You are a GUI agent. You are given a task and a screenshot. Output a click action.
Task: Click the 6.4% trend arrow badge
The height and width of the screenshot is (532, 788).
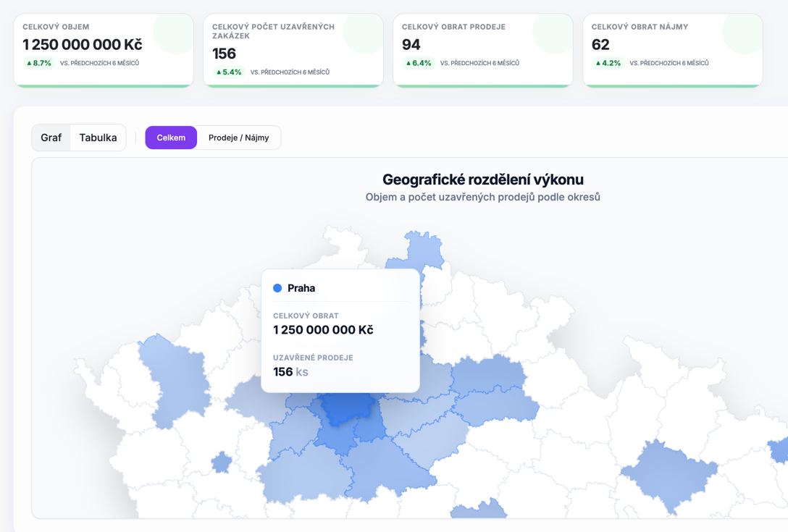click(x=418, y=63)
